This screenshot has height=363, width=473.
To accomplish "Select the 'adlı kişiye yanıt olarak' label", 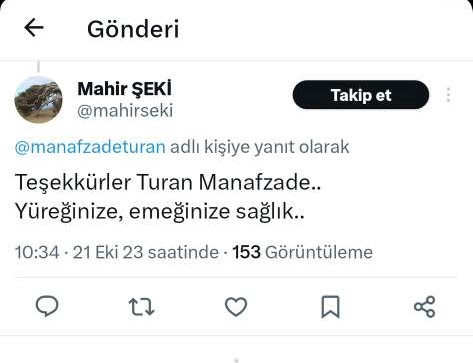I will [x=260, y=147].
